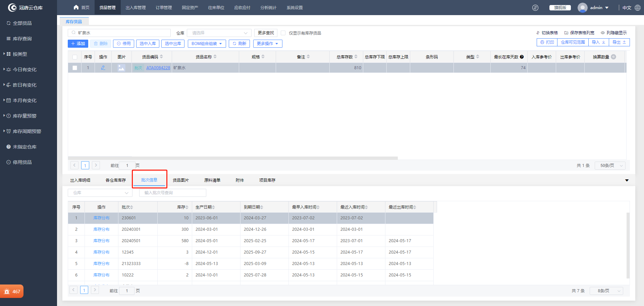Switch to the 各仓库库存 tab

tap(115, 180)
